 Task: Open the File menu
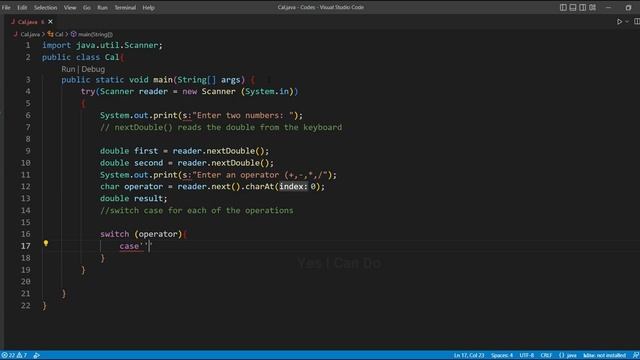coord(6,7)
